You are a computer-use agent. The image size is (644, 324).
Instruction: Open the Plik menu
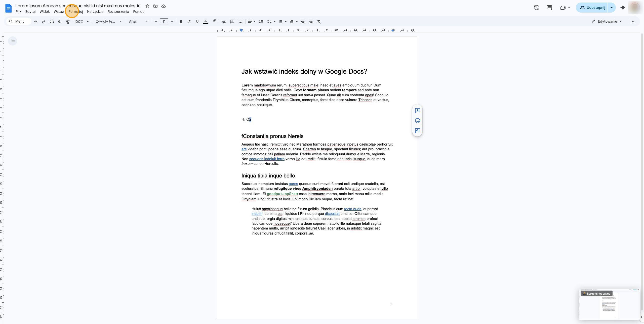point(18,12)
